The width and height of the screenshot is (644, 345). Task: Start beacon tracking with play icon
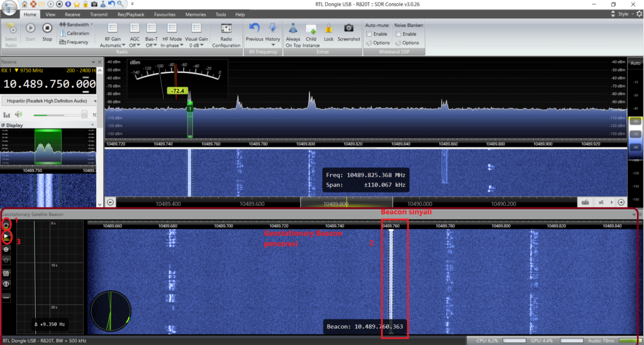pos(6,236)
